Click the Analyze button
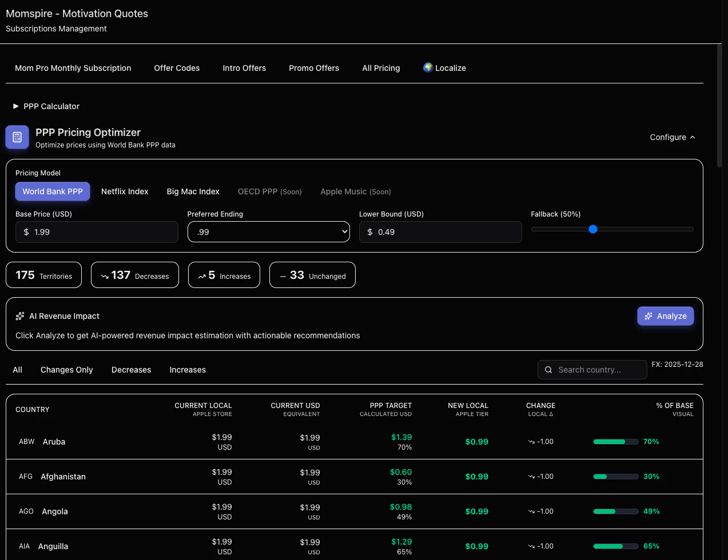The image size is (728, 560). (665, 315)
